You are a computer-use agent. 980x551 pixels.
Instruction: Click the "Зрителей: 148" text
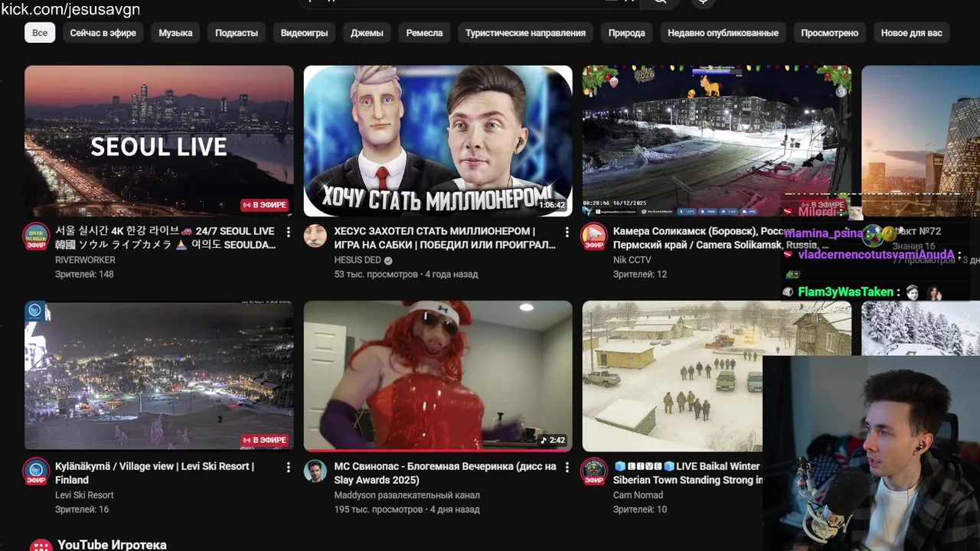[x=84, y=274]
